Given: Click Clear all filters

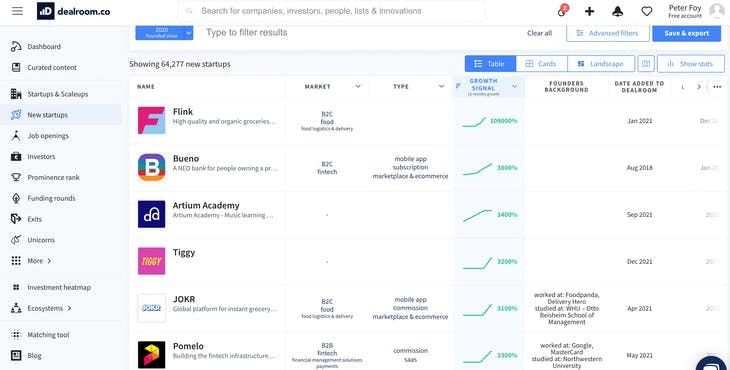Looking at the screenshot, I should click(x=539, y=33).
